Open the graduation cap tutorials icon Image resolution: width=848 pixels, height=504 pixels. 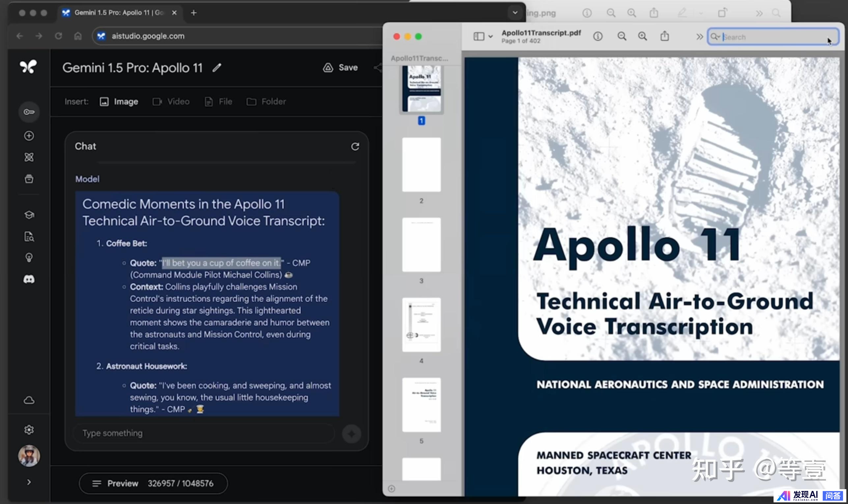click(29, 215)
